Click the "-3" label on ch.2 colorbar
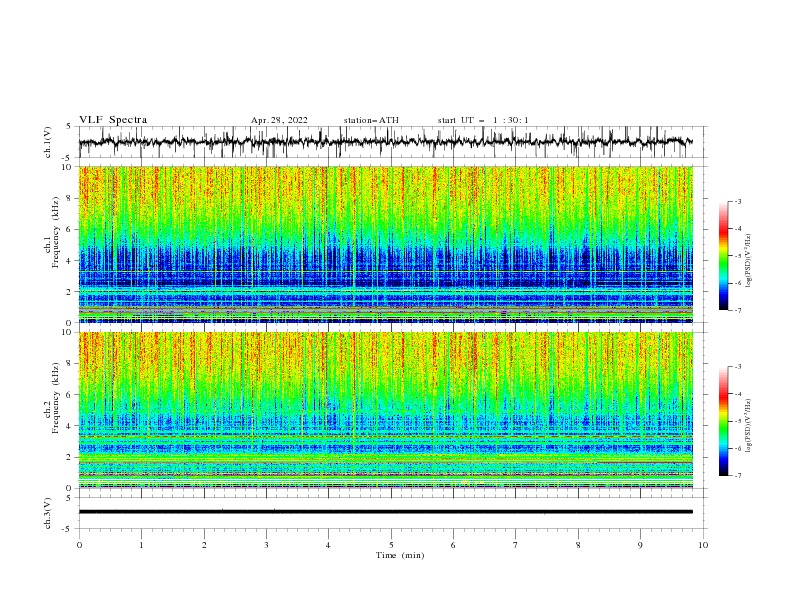Viewport: 792px width, 612px height. (x=737, y=367)
